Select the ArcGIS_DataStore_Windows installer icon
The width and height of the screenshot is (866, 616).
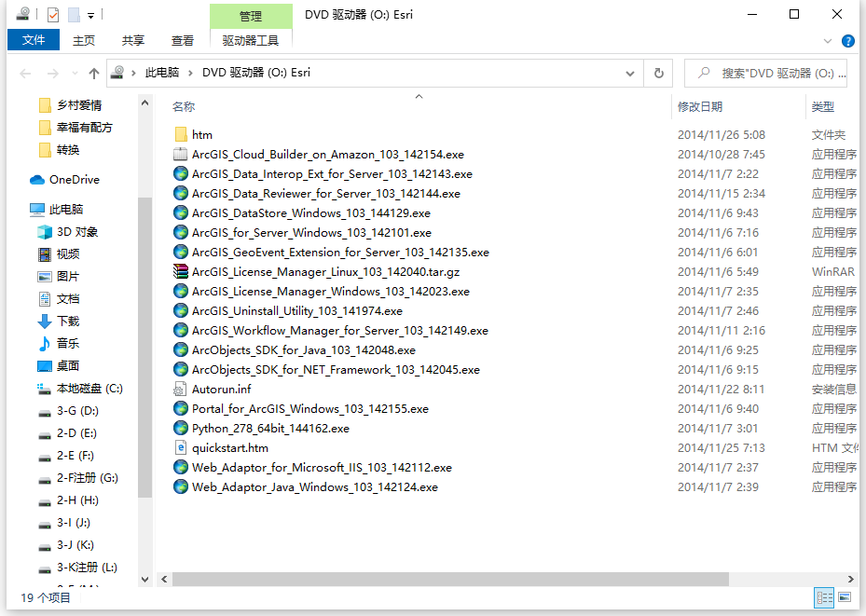point(181,213)
